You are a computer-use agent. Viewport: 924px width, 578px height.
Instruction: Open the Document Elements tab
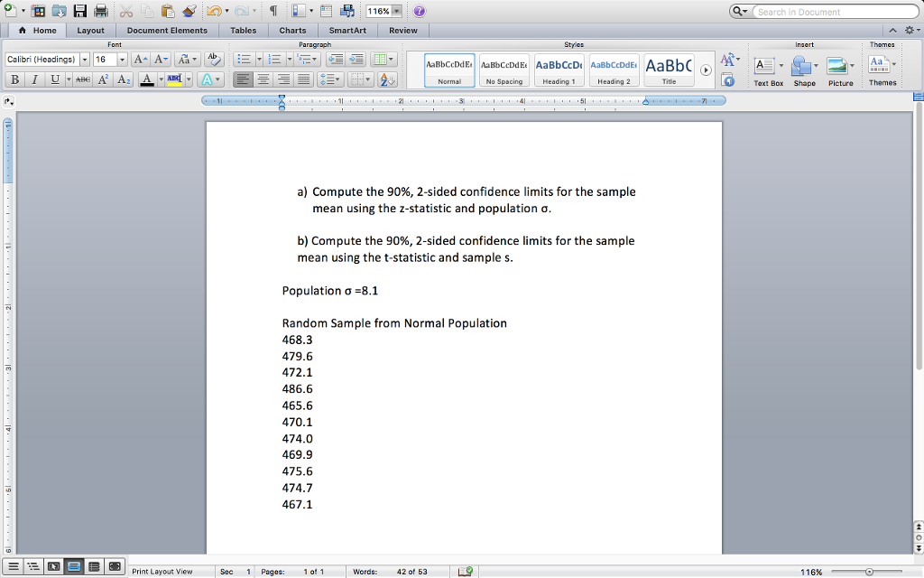pos(167,30)
